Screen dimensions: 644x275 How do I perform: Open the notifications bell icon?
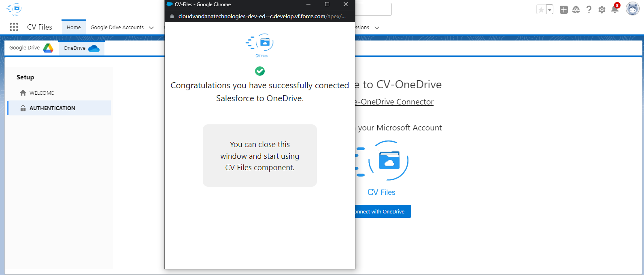point(615,9)
